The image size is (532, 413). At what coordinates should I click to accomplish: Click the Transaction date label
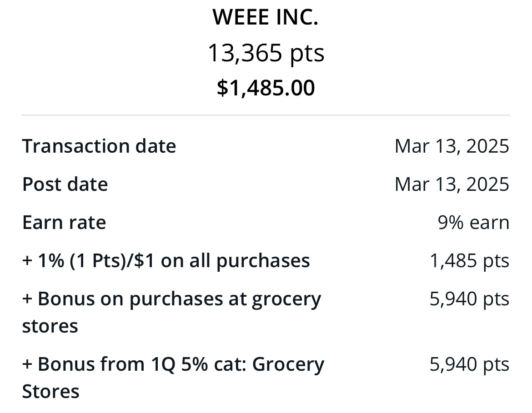(99, 146)
